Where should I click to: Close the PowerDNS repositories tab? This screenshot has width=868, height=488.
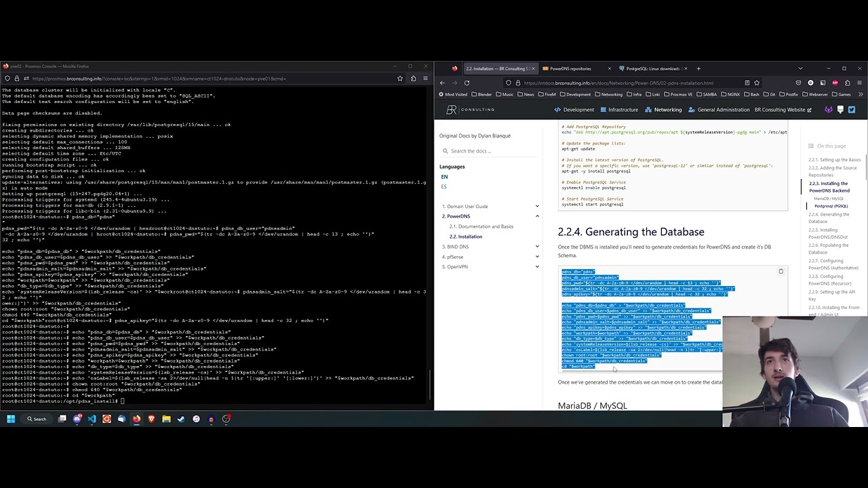click(x=609, y=68)
